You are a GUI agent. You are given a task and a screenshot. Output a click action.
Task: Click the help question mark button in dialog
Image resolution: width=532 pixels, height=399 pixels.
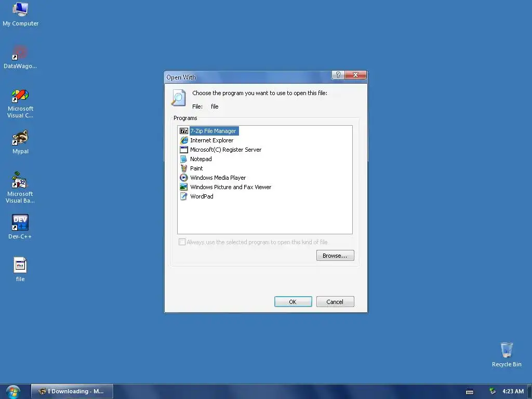pos(338,75)
